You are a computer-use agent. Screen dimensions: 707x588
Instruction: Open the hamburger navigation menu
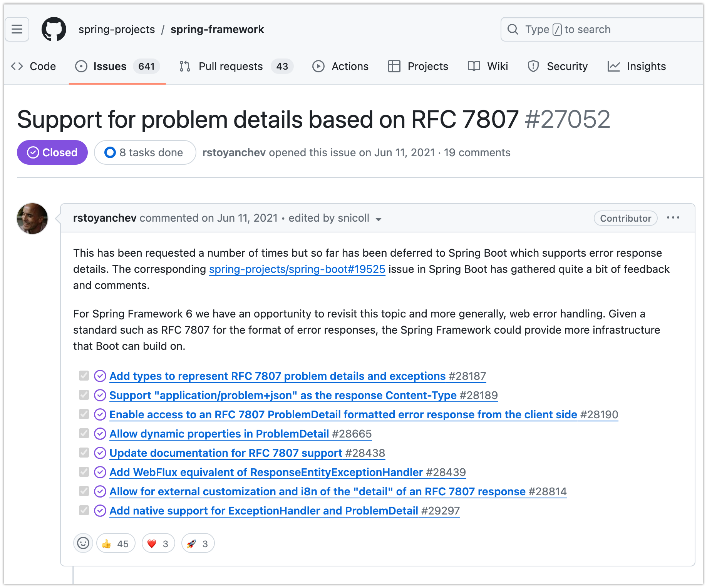tap(17, 29)
